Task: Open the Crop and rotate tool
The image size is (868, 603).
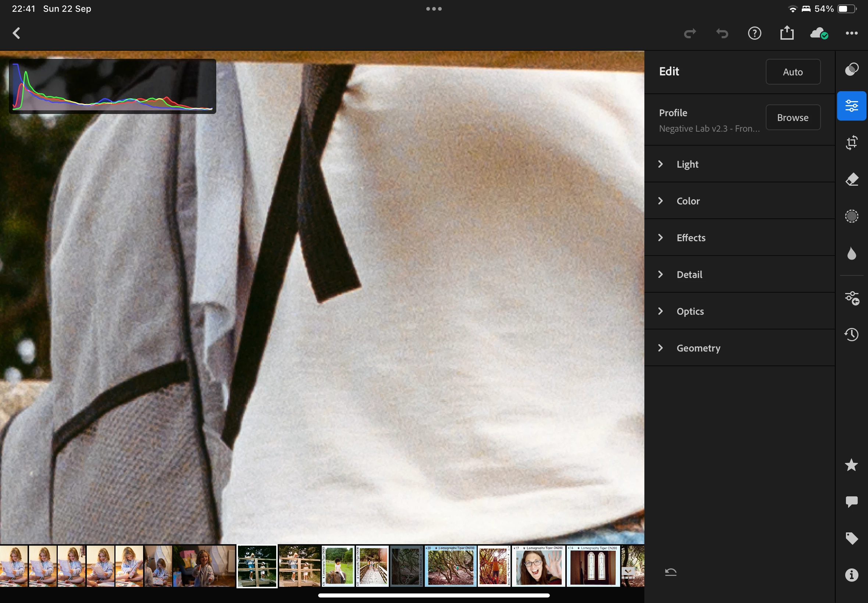Action: click(x=851, y=142)
